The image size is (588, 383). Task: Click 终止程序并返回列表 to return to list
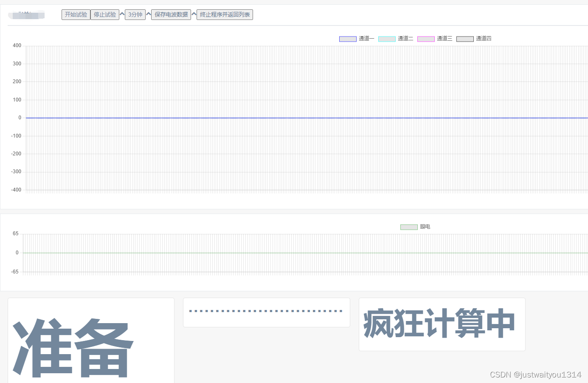click(x=225, y=15)
